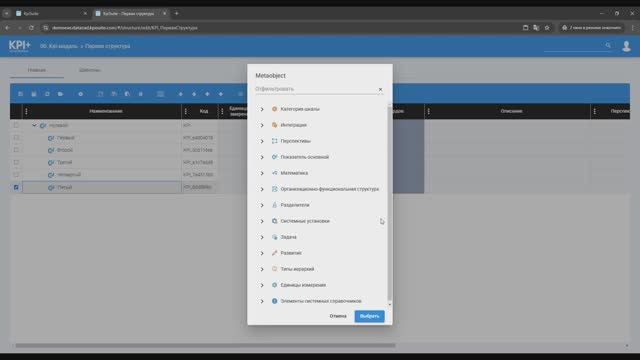Click the folder icon in the blue toolbar

pos(60,94)
